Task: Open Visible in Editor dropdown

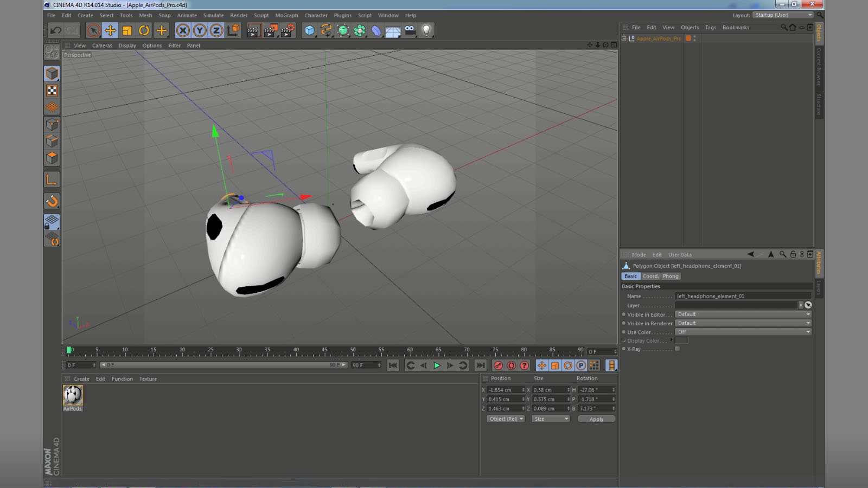Action: point(743,314)
